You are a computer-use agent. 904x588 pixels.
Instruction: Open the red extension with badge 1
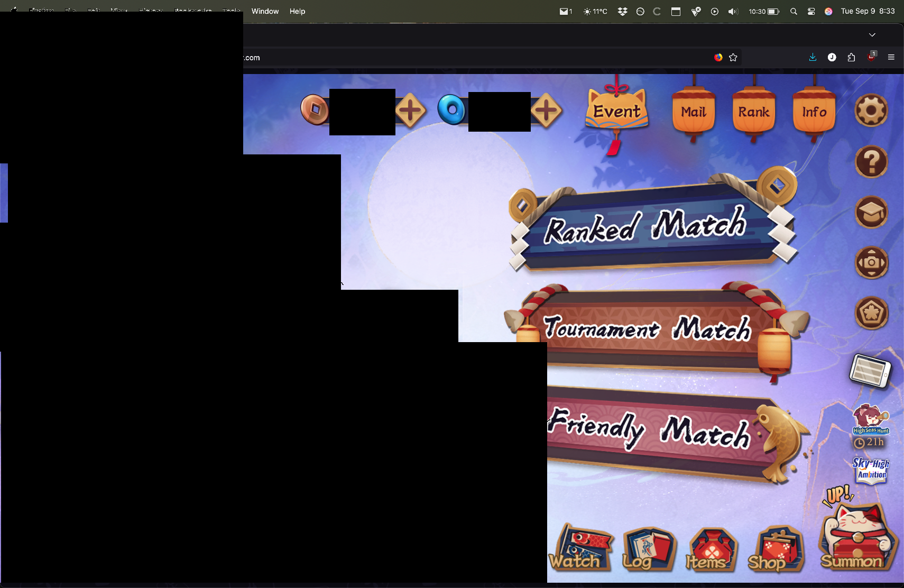(x=871, y=57)
